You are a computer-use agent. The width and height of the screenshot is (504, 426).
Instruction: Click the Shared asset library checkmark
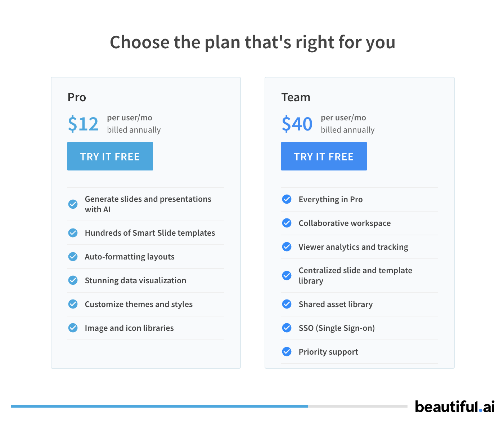point(287,304)
